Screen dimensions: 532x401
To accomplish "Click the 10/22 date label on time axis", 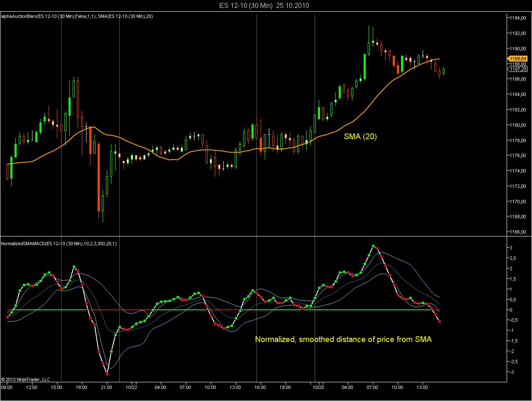I will pos(131,388).
